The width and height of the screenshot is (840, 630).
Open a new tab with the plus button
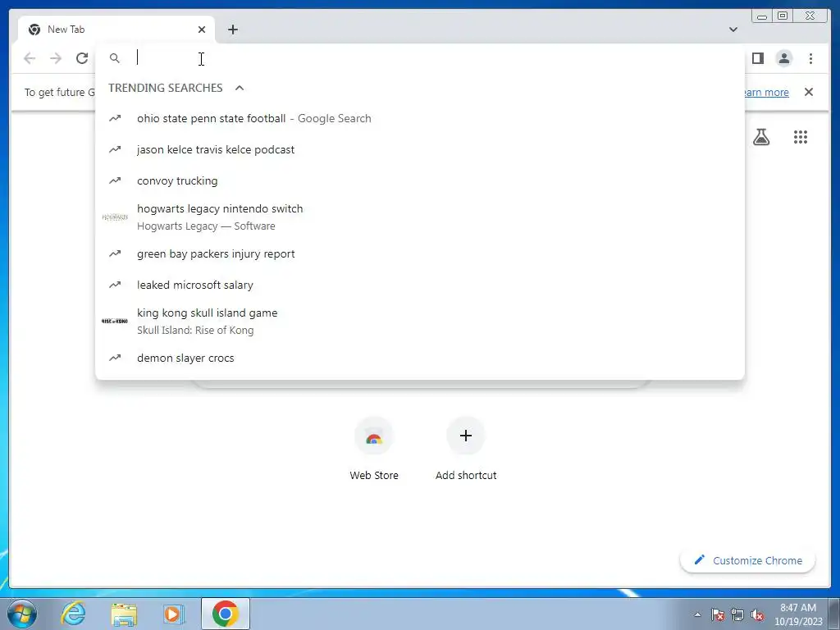(x=232, y=30)
